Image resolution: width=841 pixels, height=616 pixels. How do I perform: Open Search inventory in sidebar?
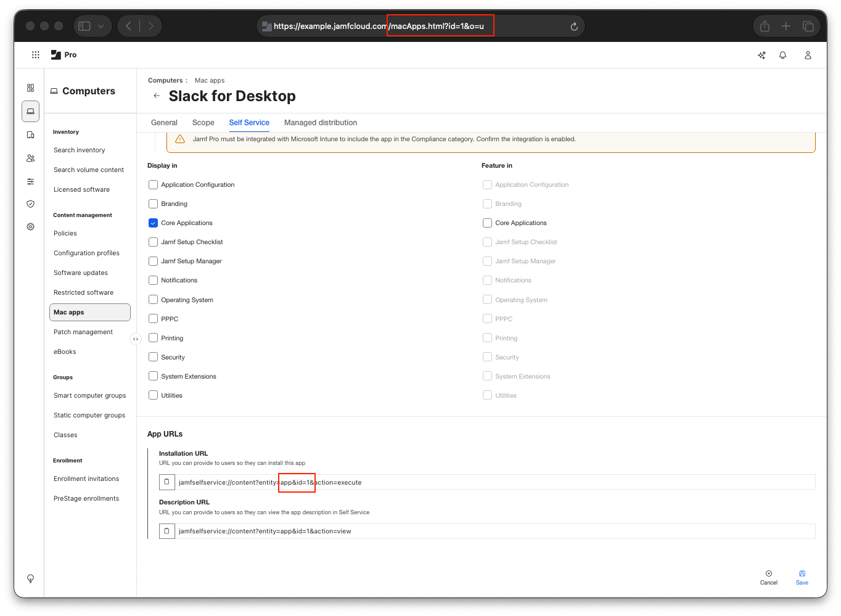[80, 150]
